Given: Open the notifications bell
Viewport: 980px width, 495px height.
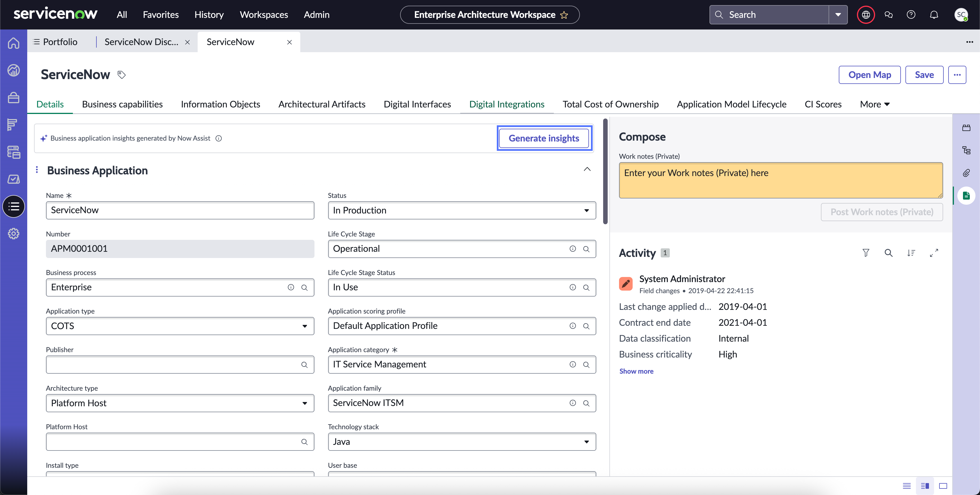Looking at the screenshot, I should coord(934,15).
